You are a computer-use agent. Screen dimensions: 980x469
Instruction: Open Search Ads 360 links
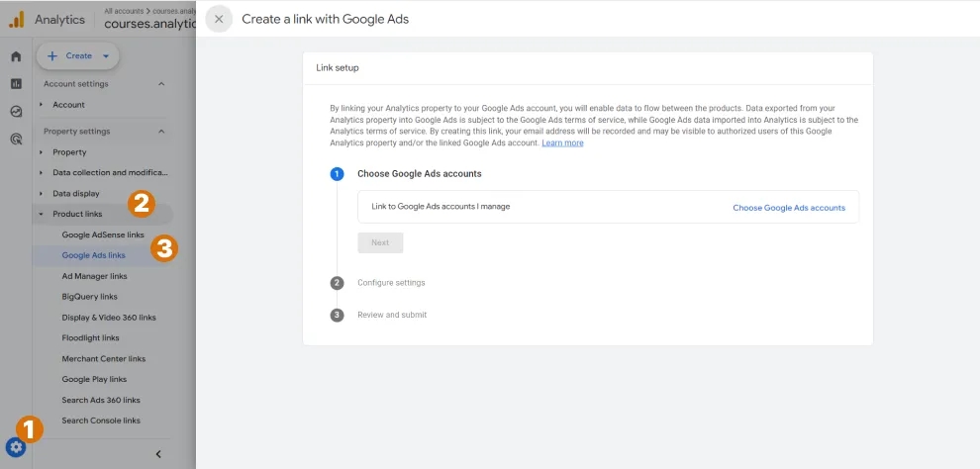point(101,400)
